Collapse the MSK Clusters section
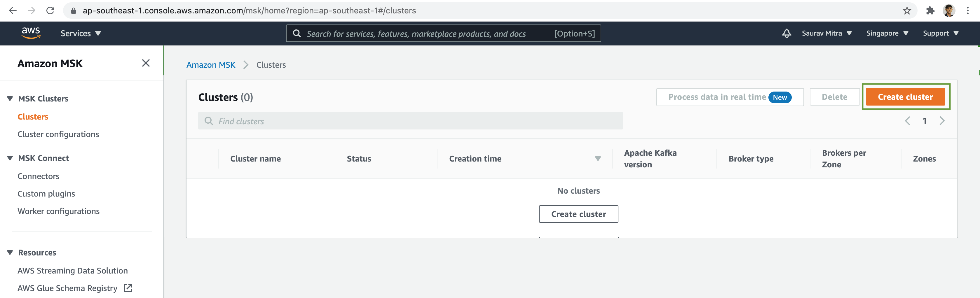The width and height of the screenshot is (980, 298). pyautogui.click(x=10, y=99)
